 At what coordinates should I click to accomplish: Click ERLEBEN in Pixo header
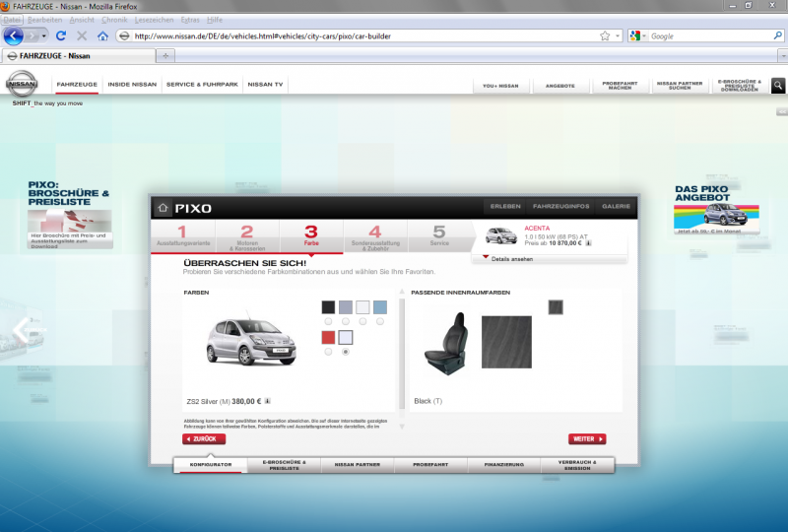coord(505,206)
